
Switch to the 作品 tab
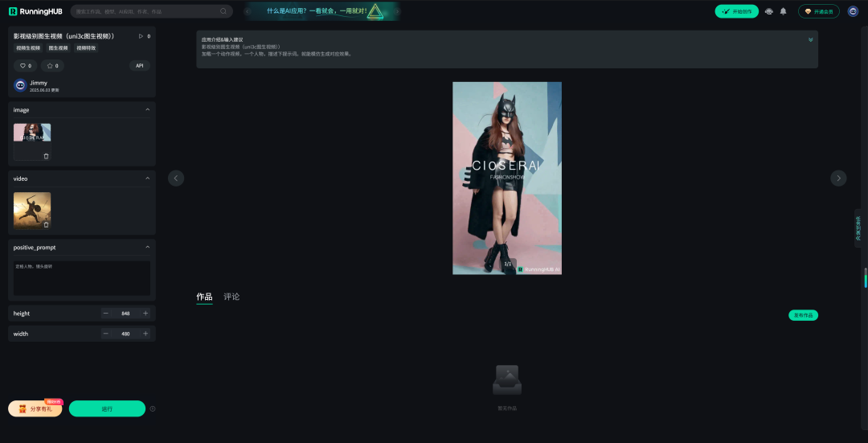[204, 297]
